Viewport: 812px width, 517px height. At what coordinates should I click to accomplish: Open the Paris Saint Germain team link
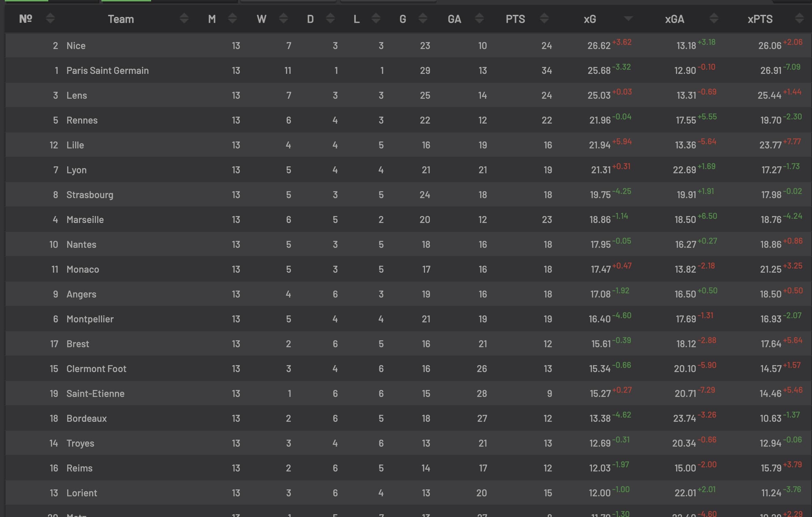108,70
